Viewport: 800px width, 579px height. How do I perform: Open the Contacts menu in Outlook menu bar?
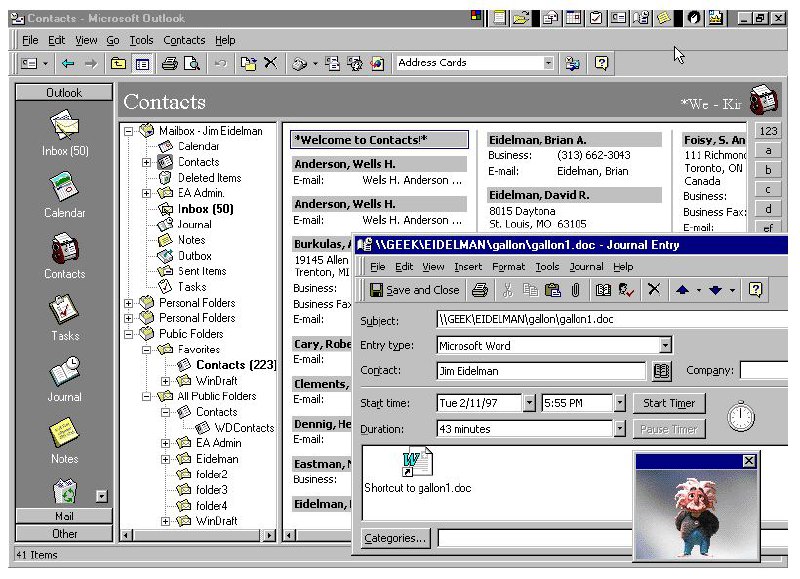pyautogui.click(x=184, y=40)
